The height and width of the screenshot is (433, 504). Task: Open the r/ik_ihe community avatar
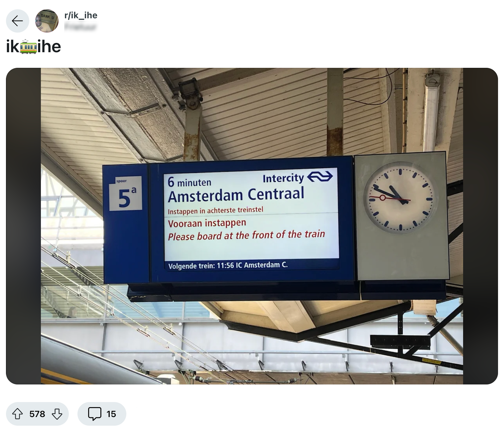coord(47,21)
